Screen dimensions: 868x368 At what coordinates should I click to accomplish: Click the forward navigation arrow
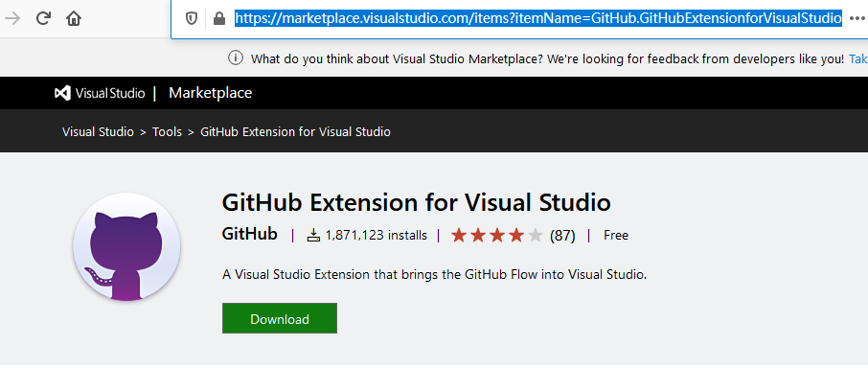tap(12, 19)
